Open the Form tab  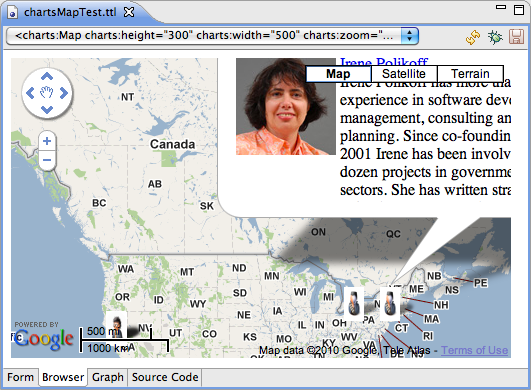[20, 377]
